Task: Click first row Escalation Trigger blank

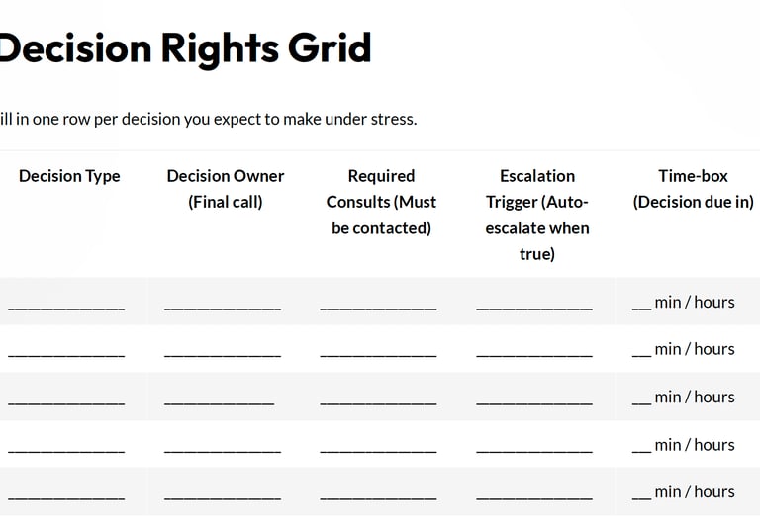Action: 534,304
